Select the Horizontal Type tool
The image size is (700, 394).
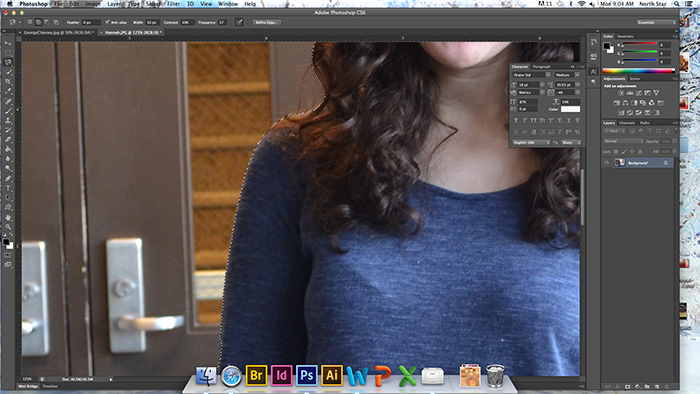[x=8, y=188]
